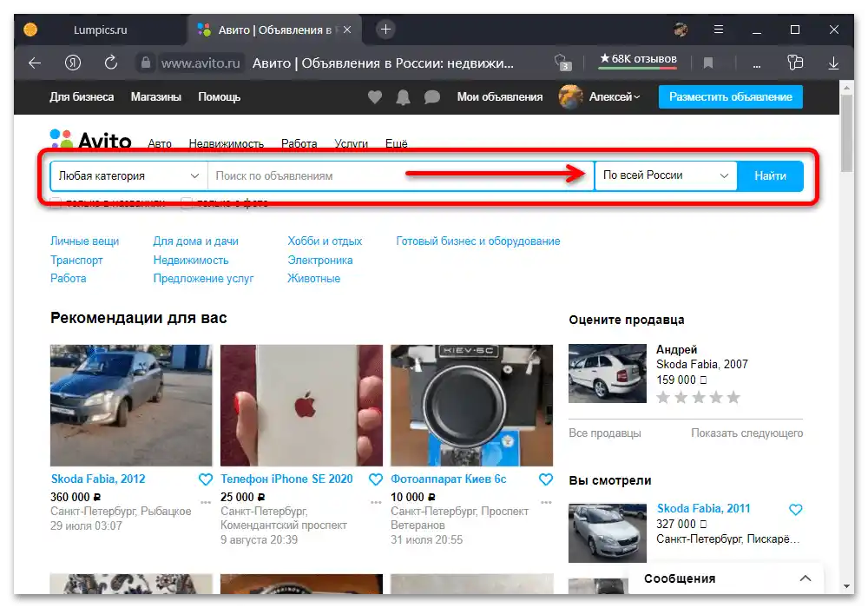
Task: Open Услуги in the top navigation
Action: [x=351, y=144]
